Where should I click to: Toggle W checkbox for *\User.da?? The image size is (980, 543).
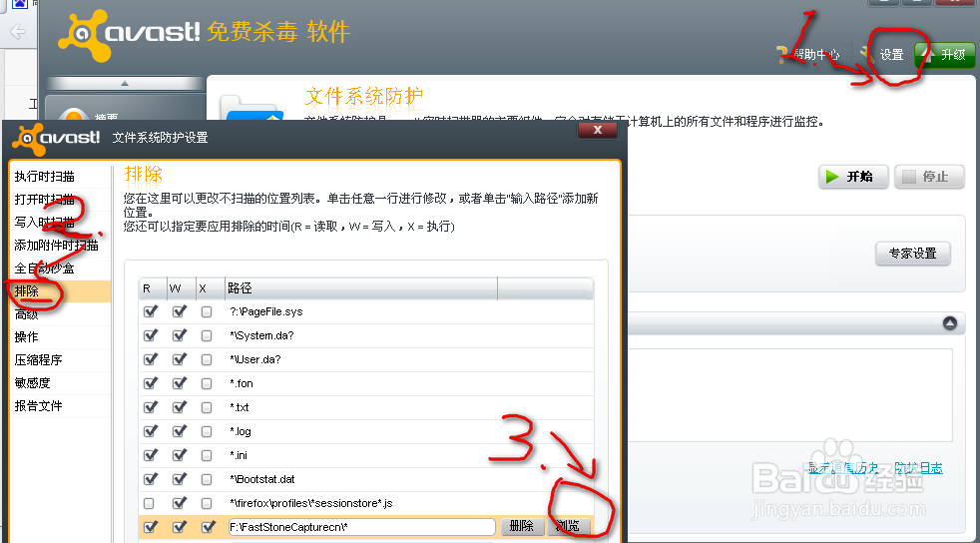coord(179,359)
